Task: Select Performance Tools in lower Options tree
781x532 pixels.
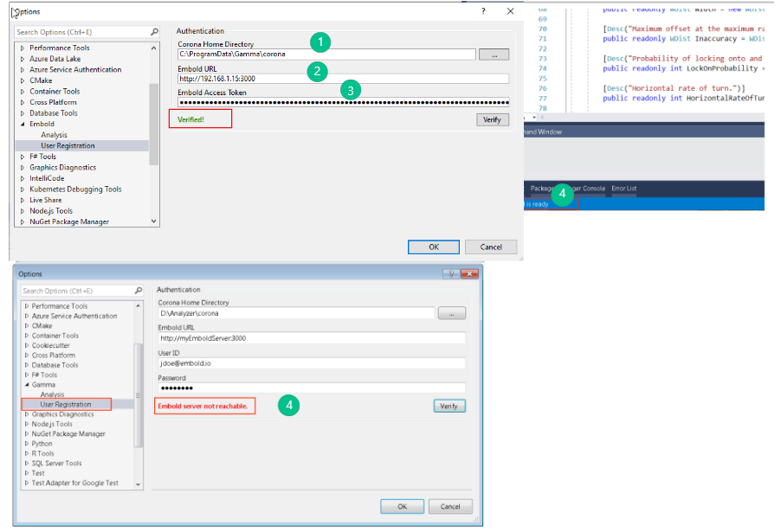Action: click(60, 306)
